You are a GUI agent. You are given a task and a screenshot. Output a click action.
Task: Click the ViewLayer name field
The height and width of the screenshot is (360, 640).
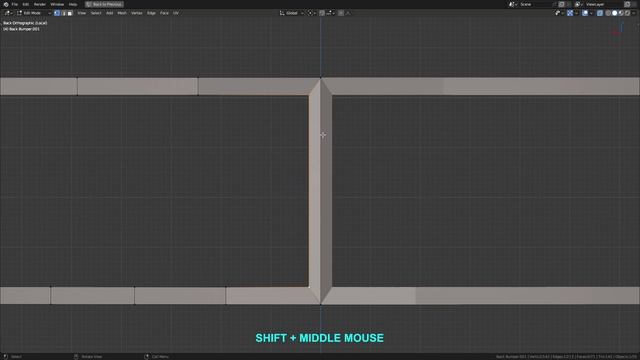[603, 4]
